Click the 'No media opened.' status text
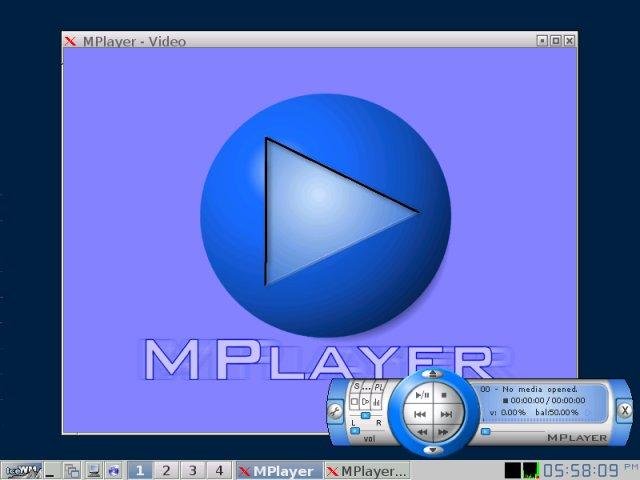Viewport: 640px width, 480px height. pyautogui.click(x=540, y=389)
